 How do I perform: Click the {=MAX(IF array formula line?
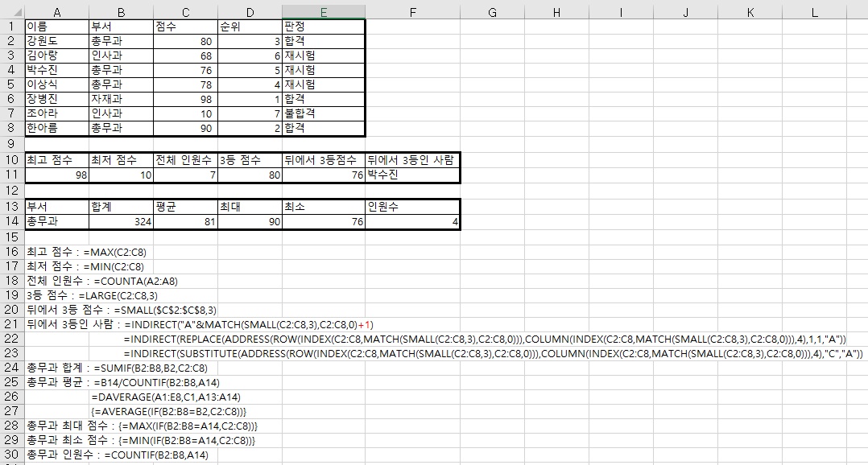[143, 426]
